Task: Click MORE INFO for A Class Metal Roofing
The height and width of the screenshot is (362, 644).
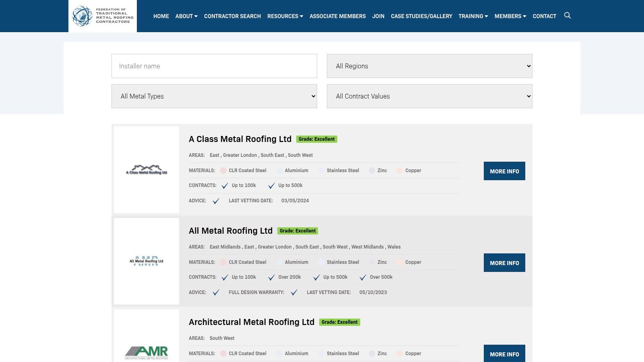Action: tap(504, 171)
